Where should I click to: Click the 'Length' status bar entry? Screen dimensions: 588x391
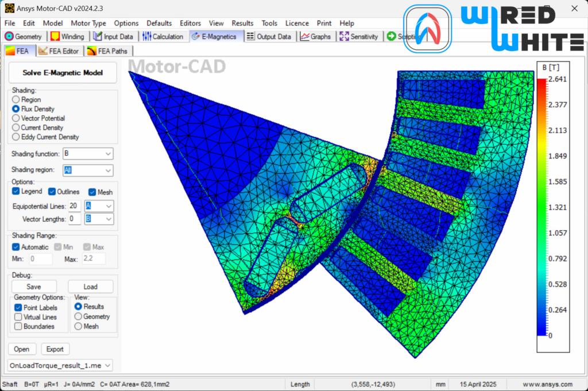(300, 384)
